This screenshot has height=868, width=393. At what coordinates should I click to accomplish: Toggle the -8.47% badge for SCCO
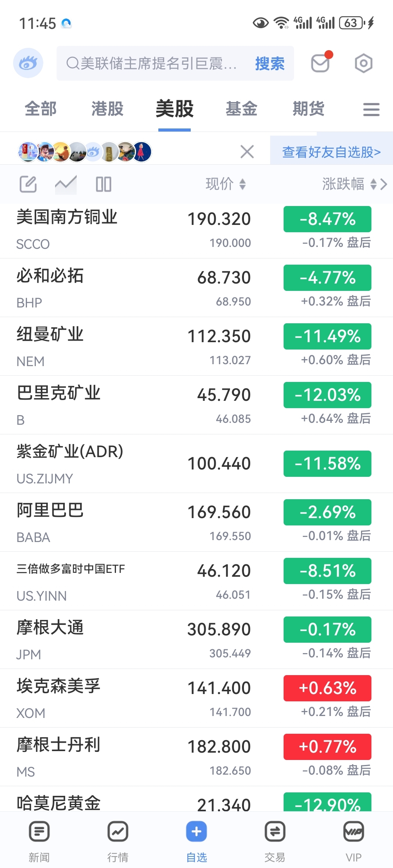327,219
